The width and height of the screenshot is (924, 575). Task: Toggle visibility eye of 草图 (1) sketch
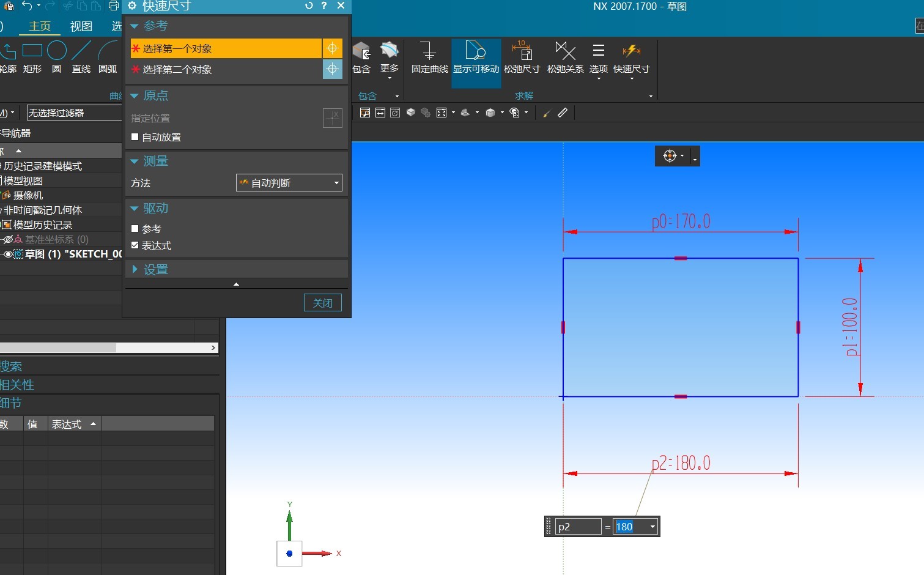(x=8, y=254)
